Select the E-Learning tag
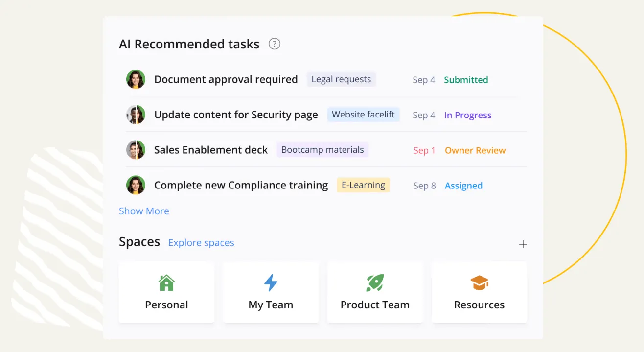 [363, 185]
